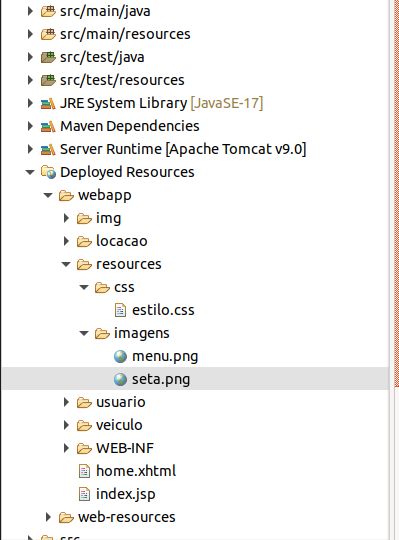The width and height of the screenshot is (399, 540).
Task: Click the index.jsp file icon
Action: point(84,494)
